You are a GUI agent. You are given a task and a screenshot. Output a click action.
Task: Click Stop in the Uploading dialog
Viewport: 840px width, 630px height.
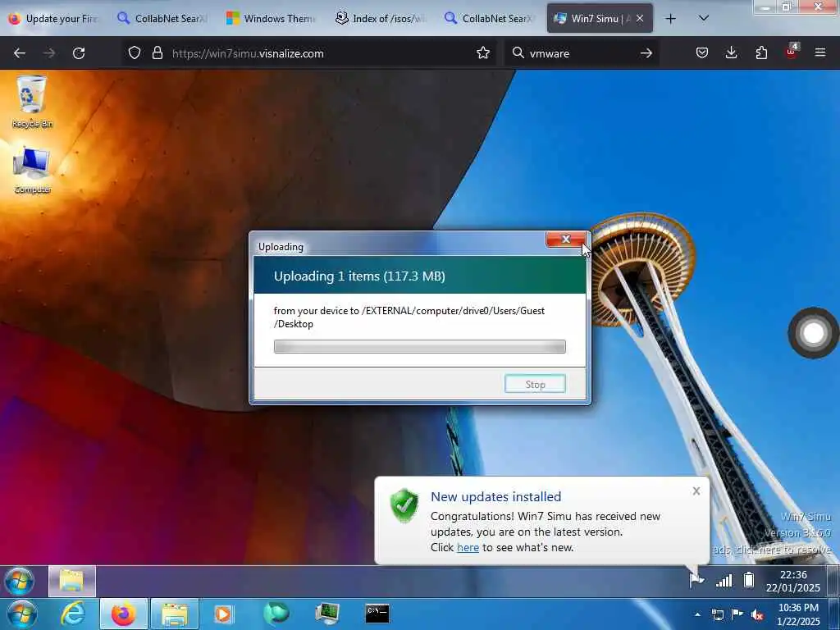tap(535, 384)
